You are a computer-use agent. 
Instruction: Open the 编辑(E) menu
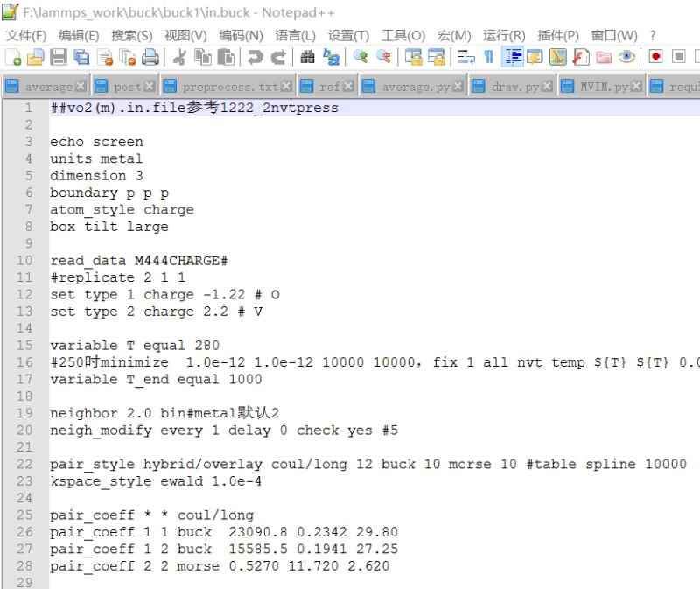(79, 35)
